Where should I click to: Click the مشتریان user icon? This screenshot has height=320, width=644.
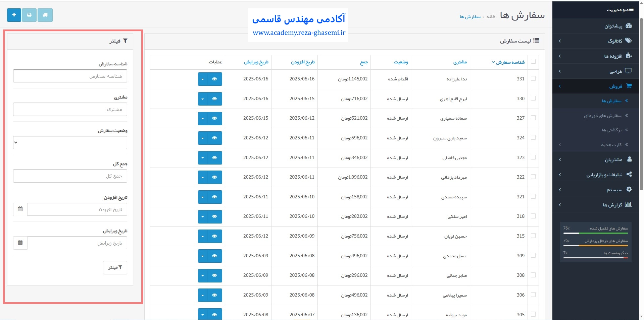(629, 159)
